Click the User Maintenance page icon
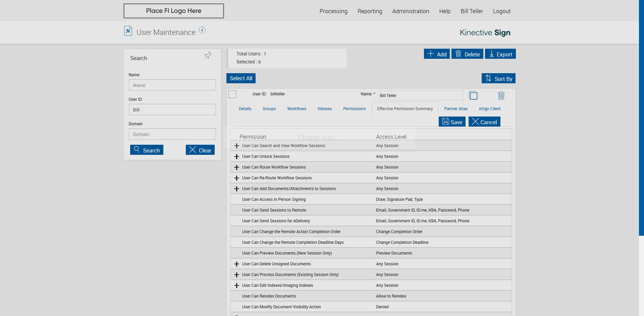Image resolution: width=644 pixels, height=316 pixels. click(128, 31)
